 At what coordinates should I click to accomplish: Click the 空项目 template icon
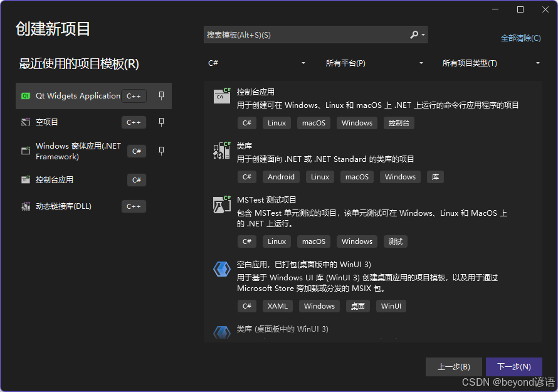click(26, 122)
